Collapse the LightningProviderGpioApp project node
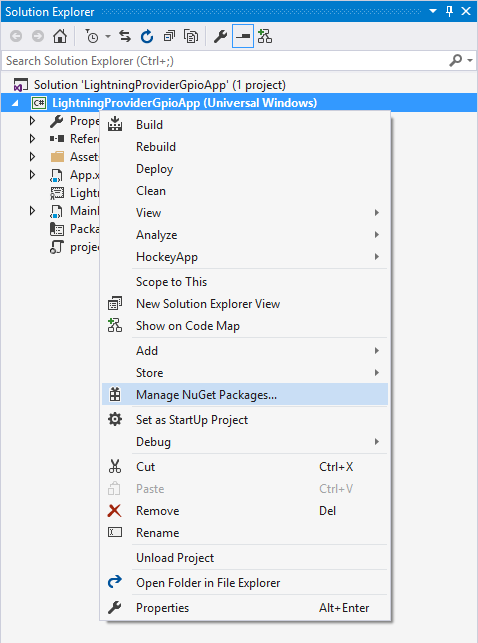Image resolution: width=478 pixels, height=643 pixels. [15, 103]
